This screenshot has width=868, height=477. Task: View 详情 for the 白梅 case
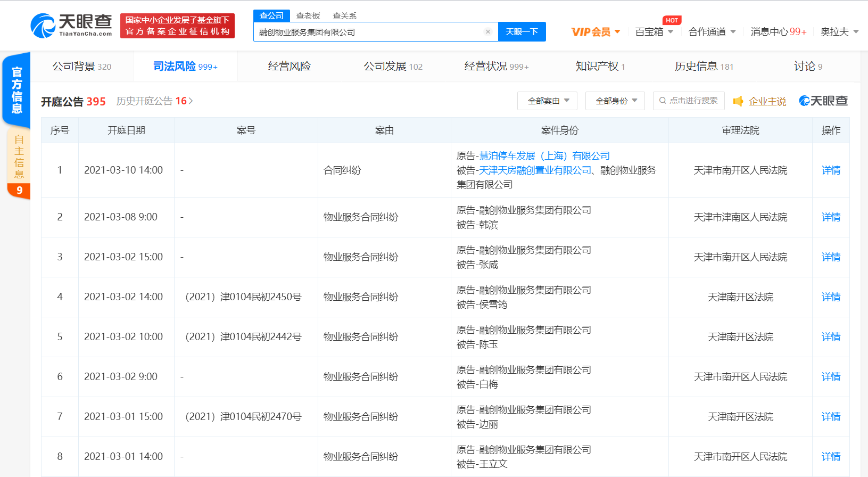pyautogui.click(x=831, y=377)
